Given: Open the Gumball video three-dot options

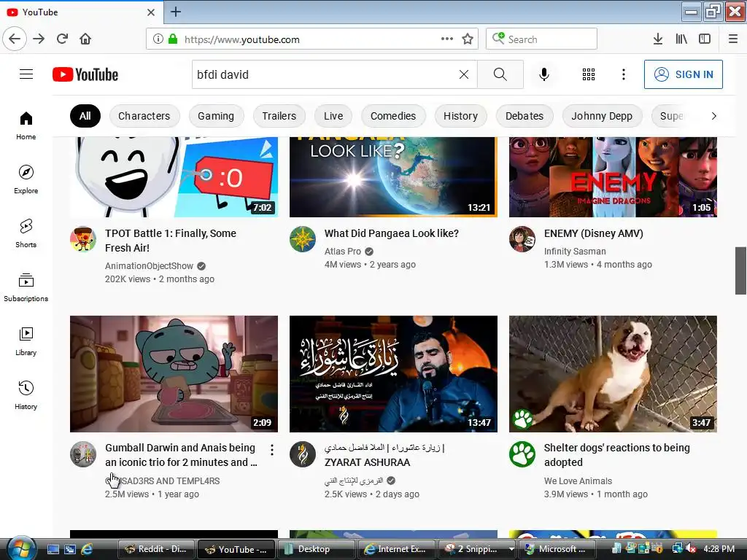Looking at the screenshot, I should click(x=271, y=449).
